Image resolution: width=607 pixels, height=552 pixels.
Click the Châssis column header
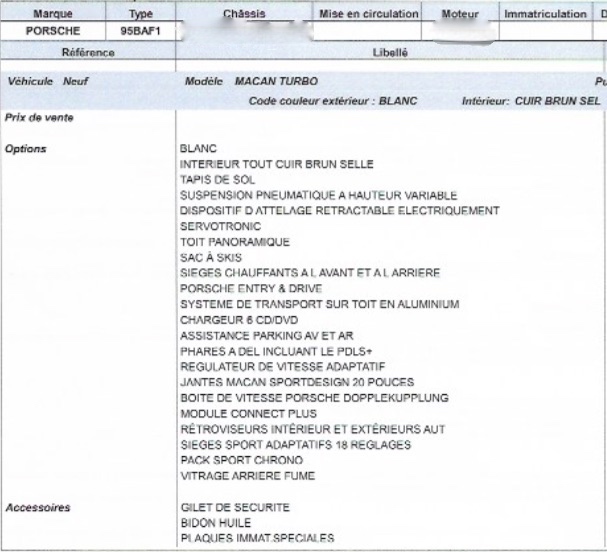(244, 14)
